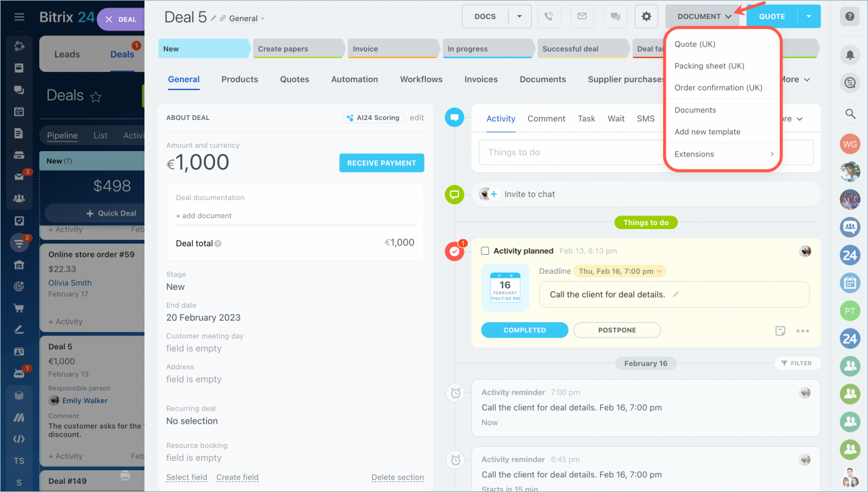Open note icon on planned activity

781,331
